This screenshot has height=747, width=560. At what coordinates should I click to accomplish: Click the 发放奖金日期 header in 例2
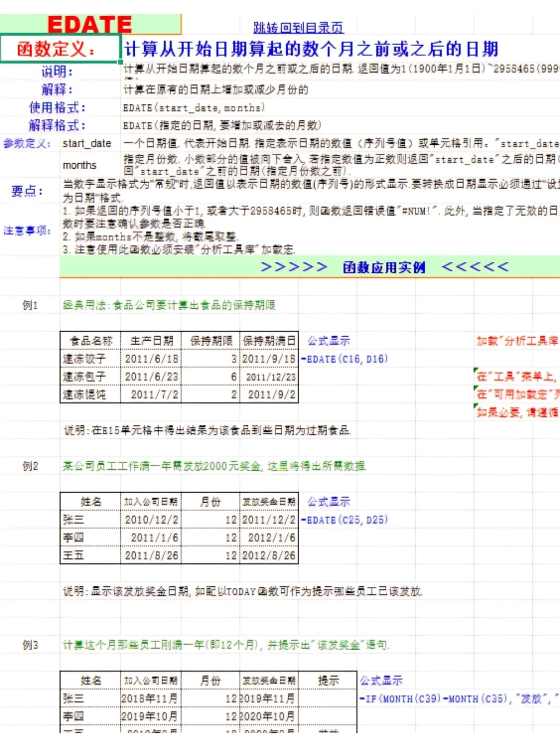269,502
